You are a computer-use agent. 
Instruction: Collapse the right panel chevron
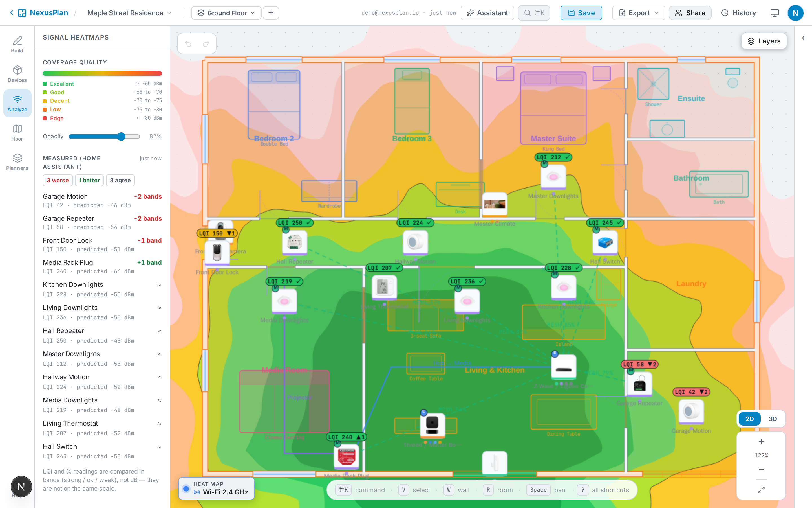coord(803,38)
